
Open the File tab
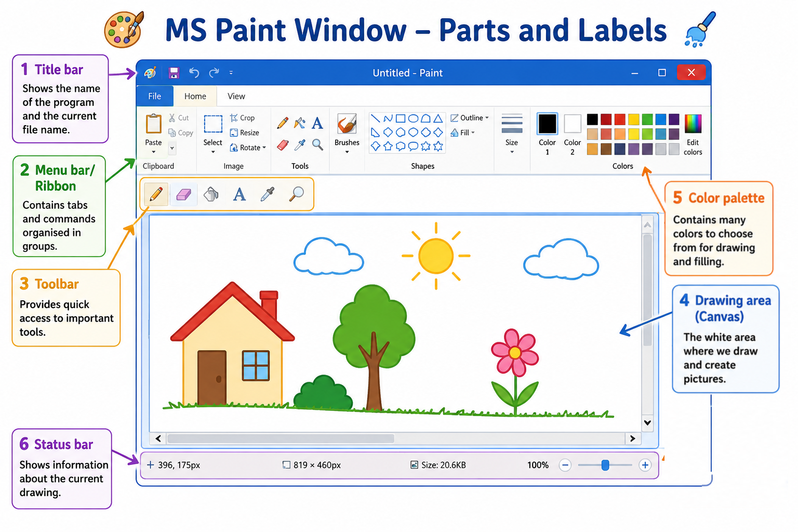point(154,96)
